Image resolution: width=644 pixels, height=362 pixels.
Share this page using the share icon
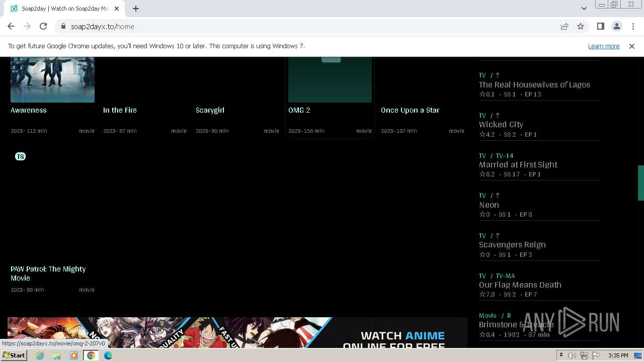[x=565, y=27]
